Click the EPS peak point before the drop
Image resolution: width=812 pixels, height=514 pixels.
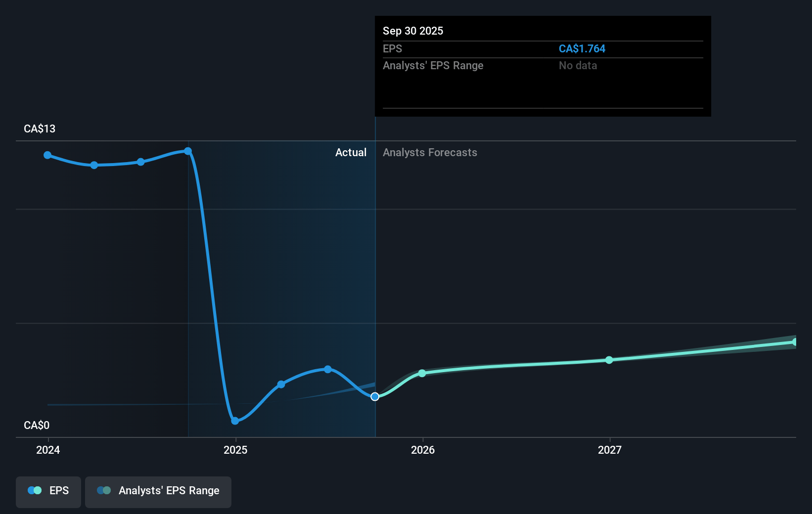pos(188,151)
